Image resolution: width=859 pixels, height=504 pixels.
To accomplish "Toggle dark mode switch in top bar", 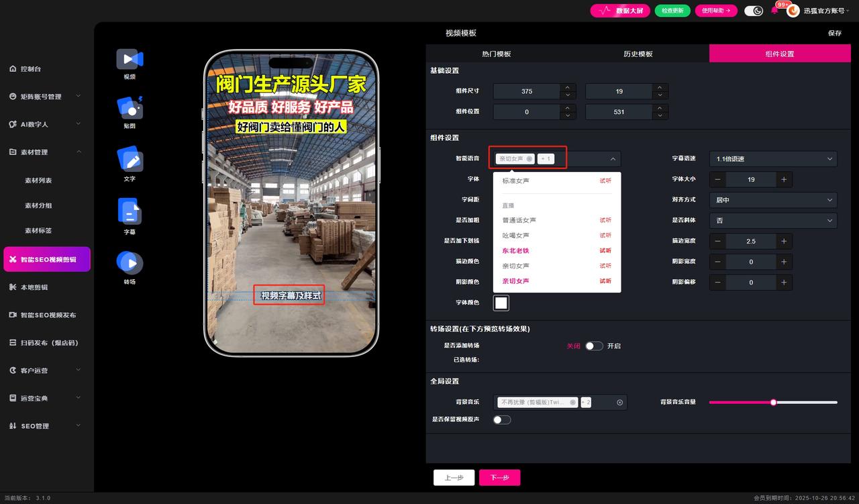I will 754,11.
